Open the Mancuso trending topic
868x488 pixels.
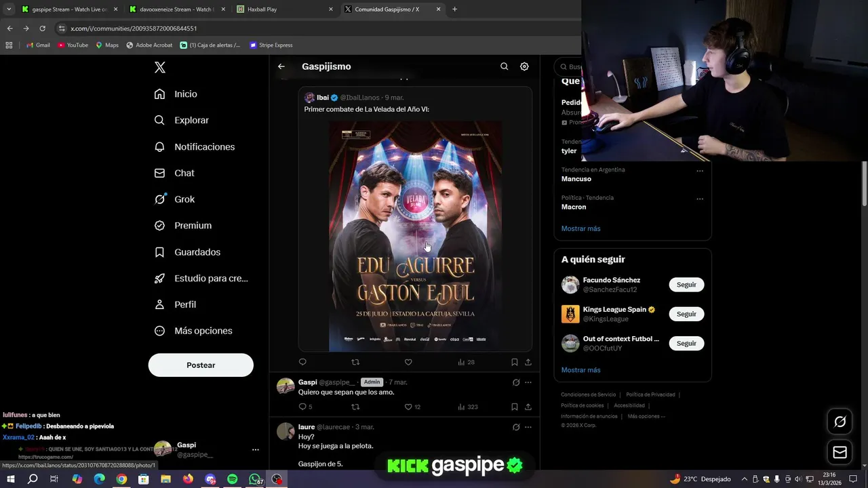click(576, 179)
